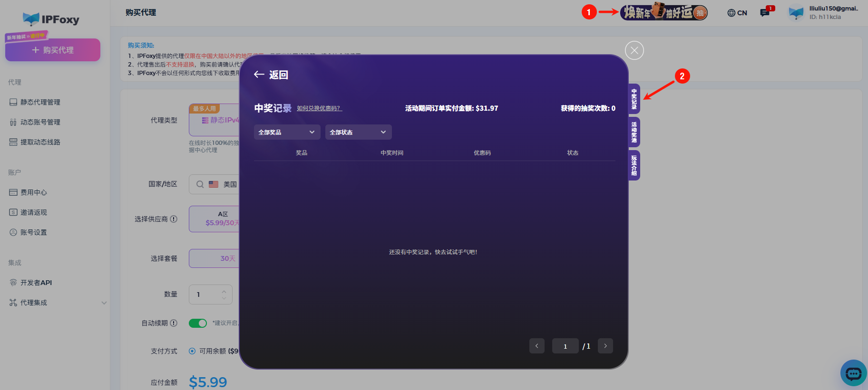Open 静态代理管理 in the sidebar
Image resolution: width=868 pixels, height=390 pixels.
pyautogui.click(x=40, y=102)
